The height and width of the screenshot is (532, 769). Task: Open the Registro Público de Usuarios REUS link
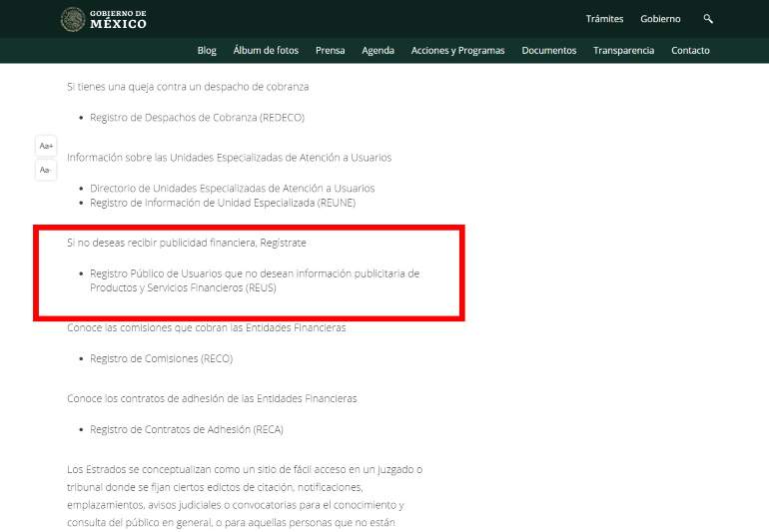point(255,280)
